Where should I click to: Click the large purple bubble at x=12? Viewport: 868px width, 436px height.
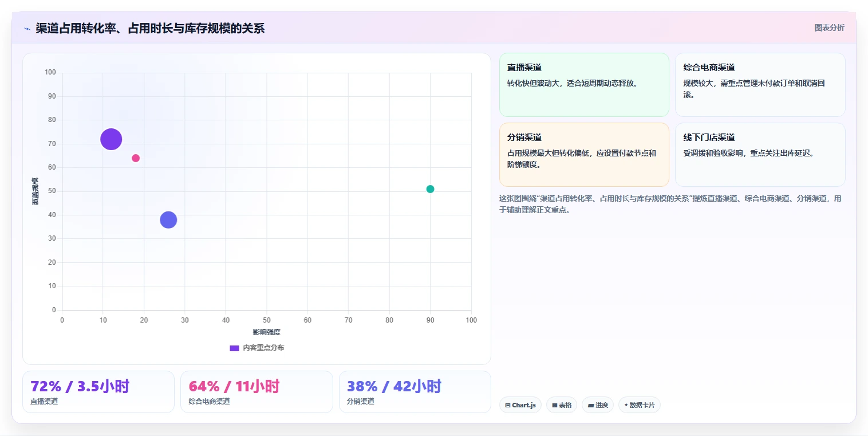click(111, 139)
